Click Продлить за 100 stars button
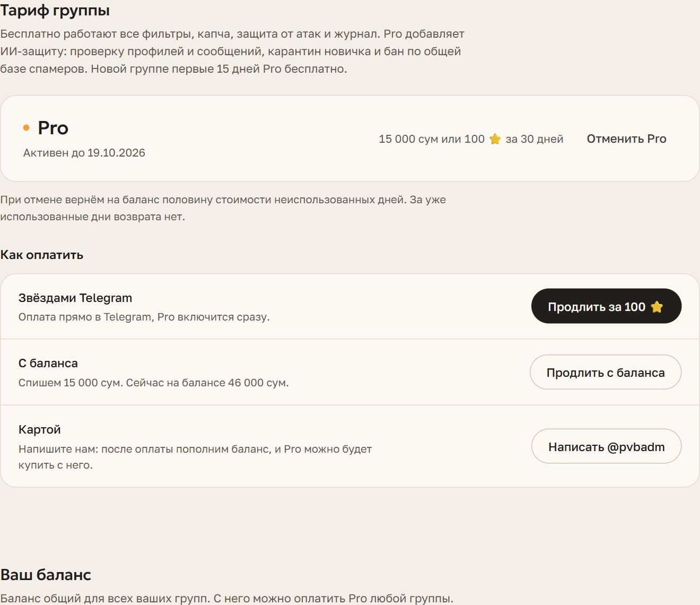 tap(606, 306)
